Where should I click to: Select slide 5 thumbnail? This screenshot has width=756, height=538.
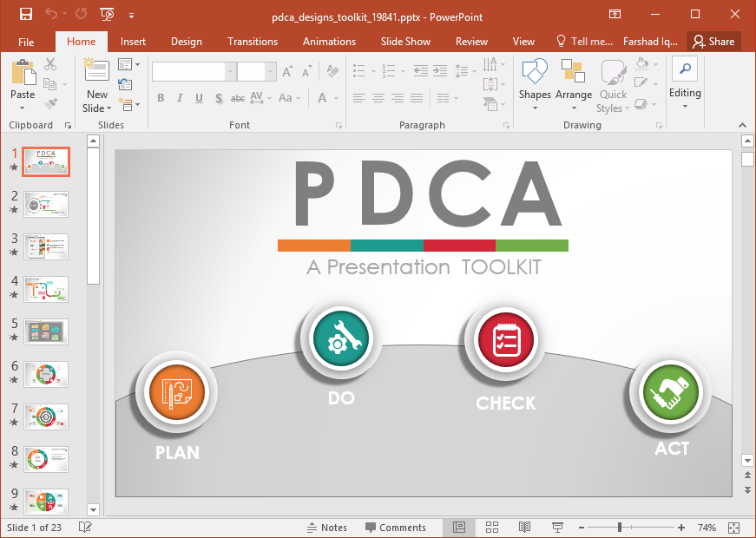[x=46, y=331]
